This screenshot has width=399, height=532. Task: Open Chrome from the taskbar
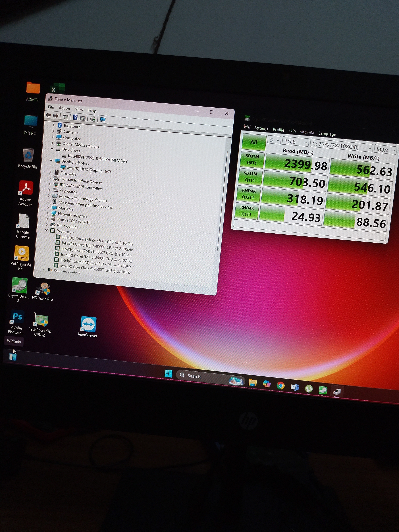click(x=281, y=386)
